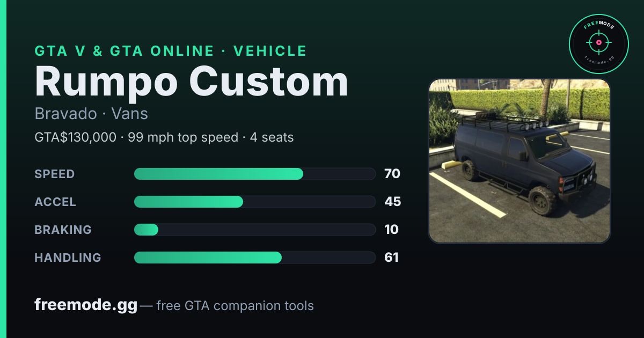Click the GTA V & GTA ONLINE label
The height and width of the screenshot is (338, 644).
[124, 51]
